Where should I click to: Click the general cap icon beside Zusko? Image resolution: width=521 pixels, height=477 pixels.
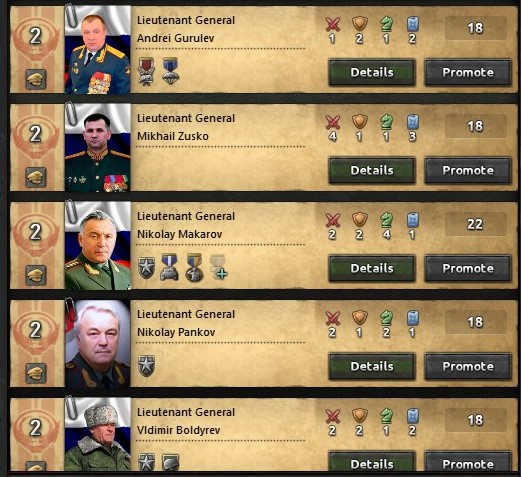36,177
